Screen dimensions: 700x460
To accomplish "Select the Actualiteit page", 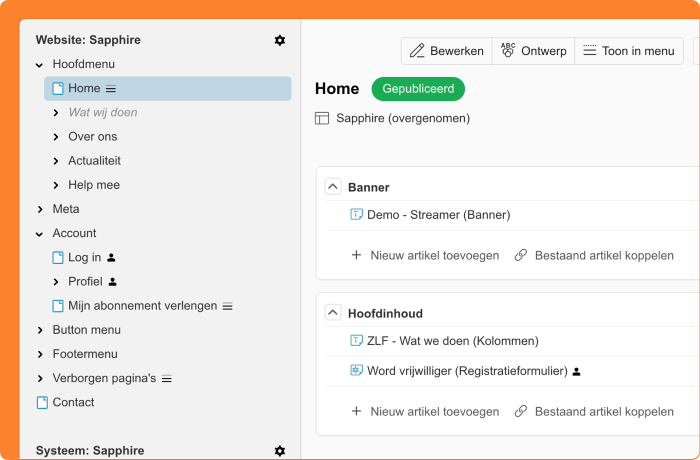I will point(94,161).
